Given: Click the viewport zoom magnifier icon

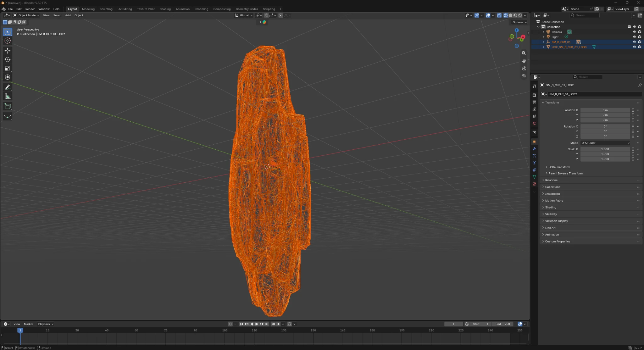Looking at the screenshot, I should tap(524, 53).
